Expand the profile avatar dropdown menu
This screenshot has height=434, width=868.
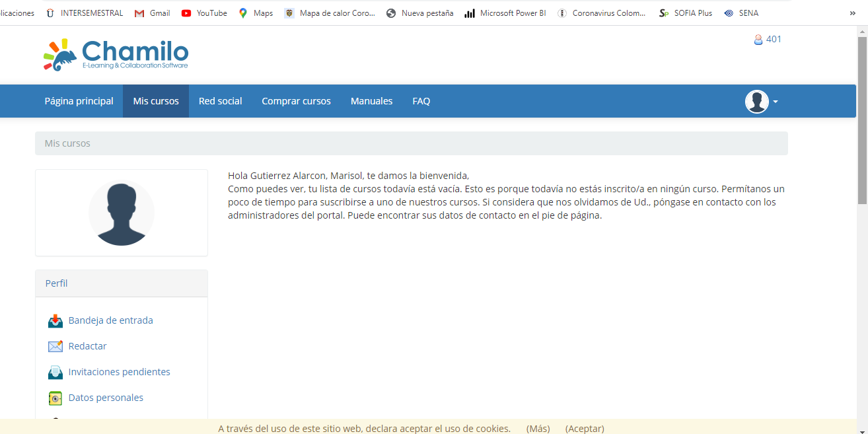(x=760, y=101)
